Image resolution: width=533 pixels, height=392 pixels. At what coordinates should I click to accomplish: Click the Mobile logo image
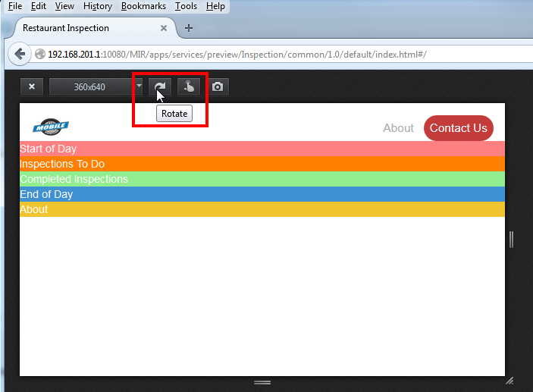click(x=51, y=127)
